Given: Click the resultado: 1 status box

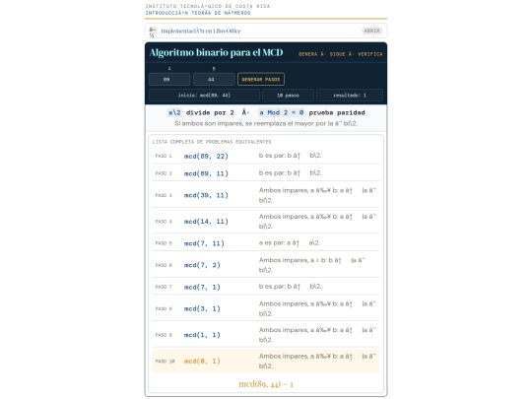Looking at the screenshot, I should coord(350,96).
